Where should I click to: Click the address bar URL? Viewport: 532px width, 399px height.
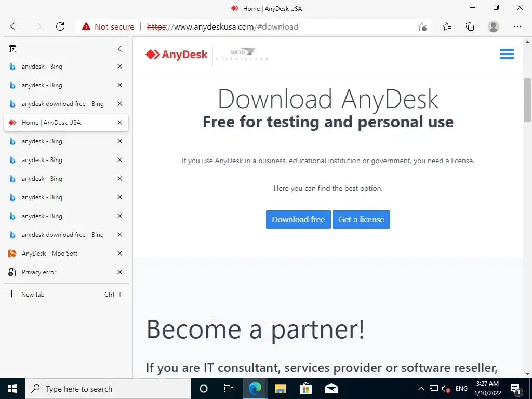point(222,27)
